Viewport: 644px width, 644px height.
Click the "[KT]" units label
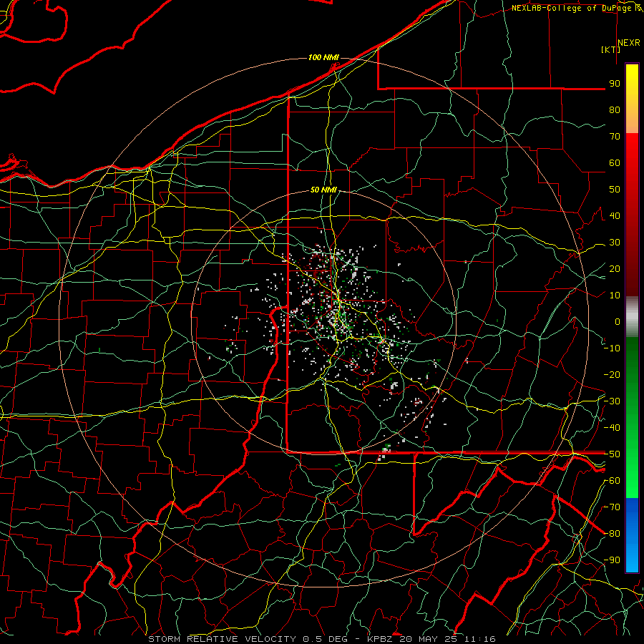611,49
